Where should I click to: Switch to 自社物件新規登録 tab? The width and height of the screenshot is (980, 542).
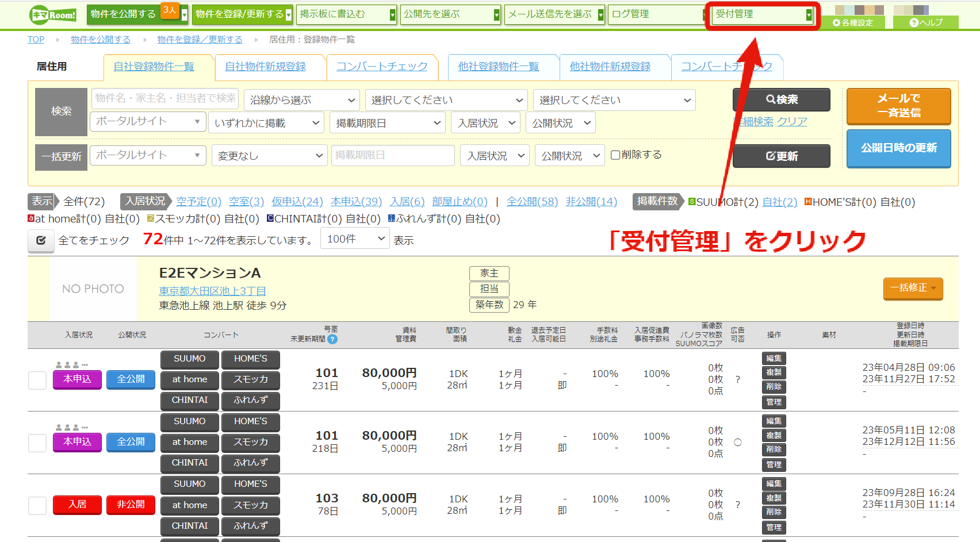click(x=265, y=67)
